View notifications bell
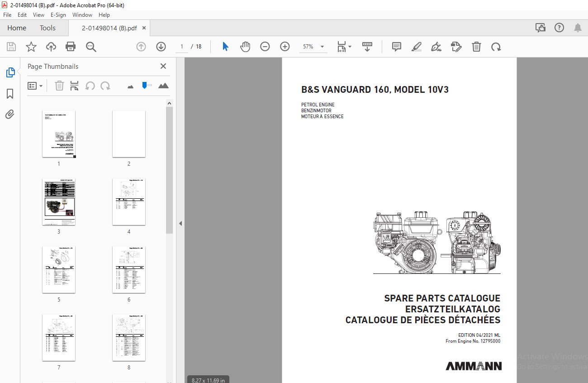Viewport: 588px width, 383px height. pos(578,28)
